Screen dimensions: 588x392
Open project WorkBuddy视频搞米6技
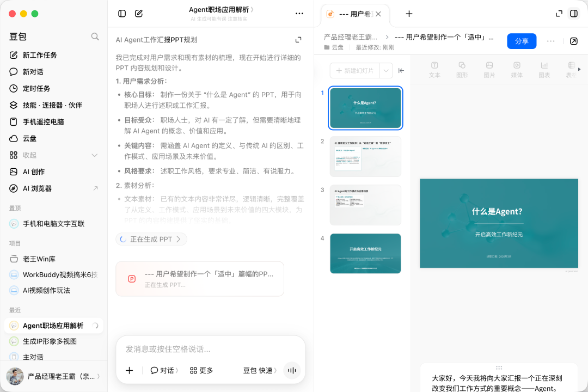click(53, 274)
